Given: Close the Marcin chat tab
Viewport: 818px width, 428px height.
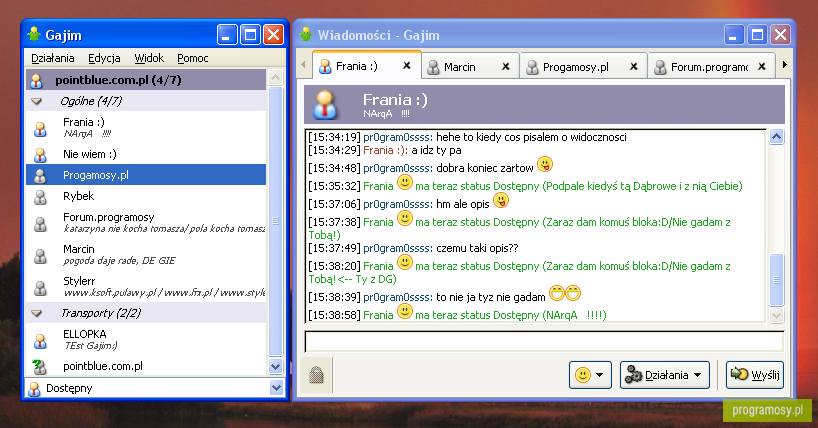Looking at the screenshot, I should [506, 66].
